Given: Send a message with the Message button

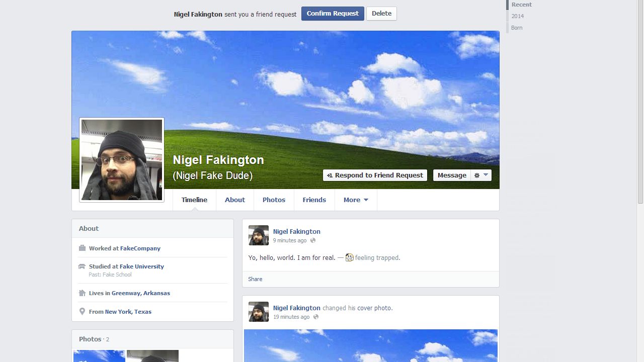Looking at the screenshot, I should 451,175.
